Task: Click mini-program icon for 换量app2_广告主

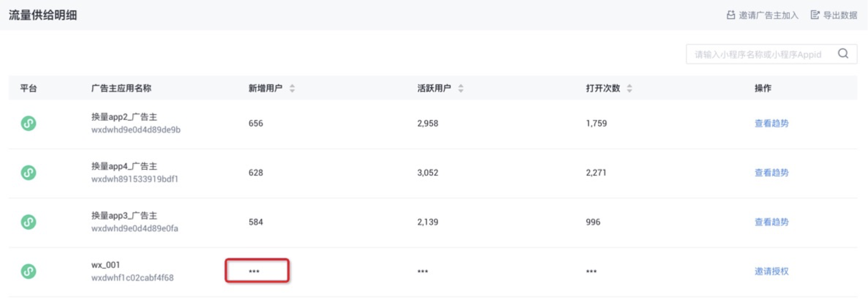Action: click(x=29, y=123)
